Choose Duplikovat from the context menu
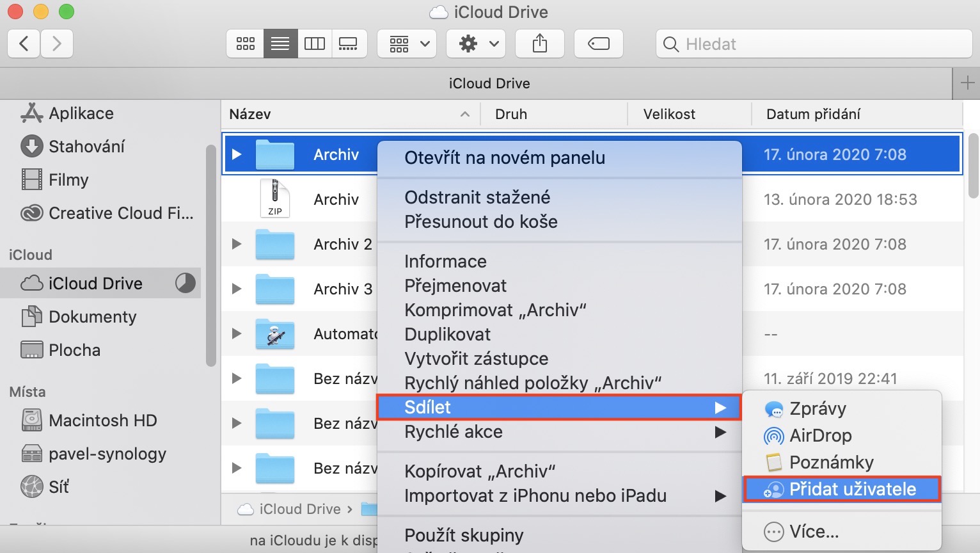980x553 pixels. (447, 334)
